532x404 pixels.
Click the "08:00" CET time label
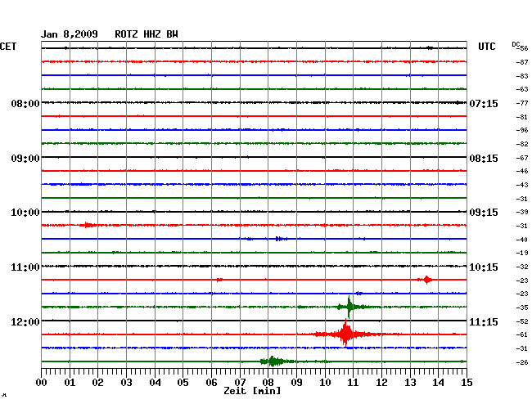25,103
